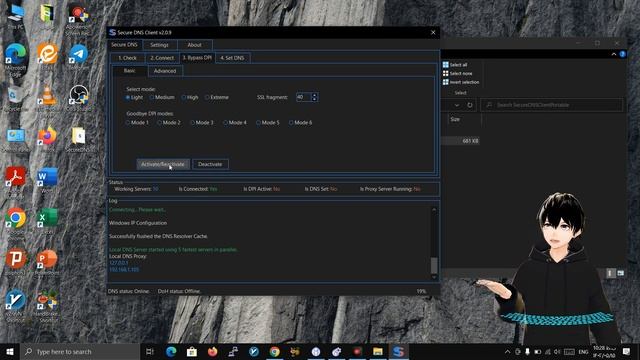
Task: Open Microsoft Store from the taskbar
Action: 192,351
